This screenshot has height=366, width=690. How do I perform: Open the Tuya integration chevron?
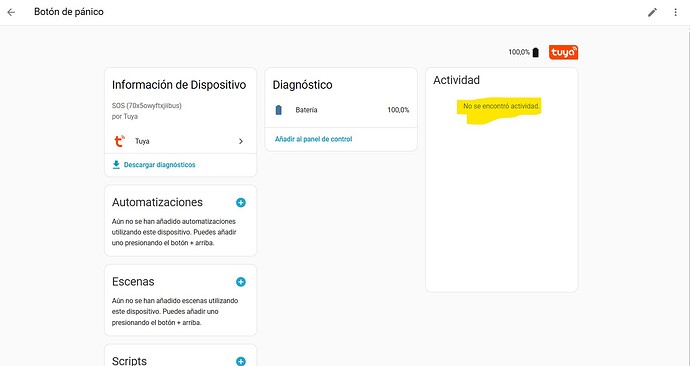coord(241,141)
